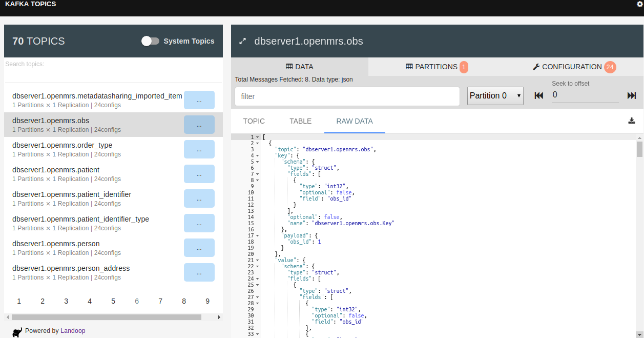The image size is (644, 338).
Task: Click the topic list horizontal scrollbar
Action: tap(106, 317)
